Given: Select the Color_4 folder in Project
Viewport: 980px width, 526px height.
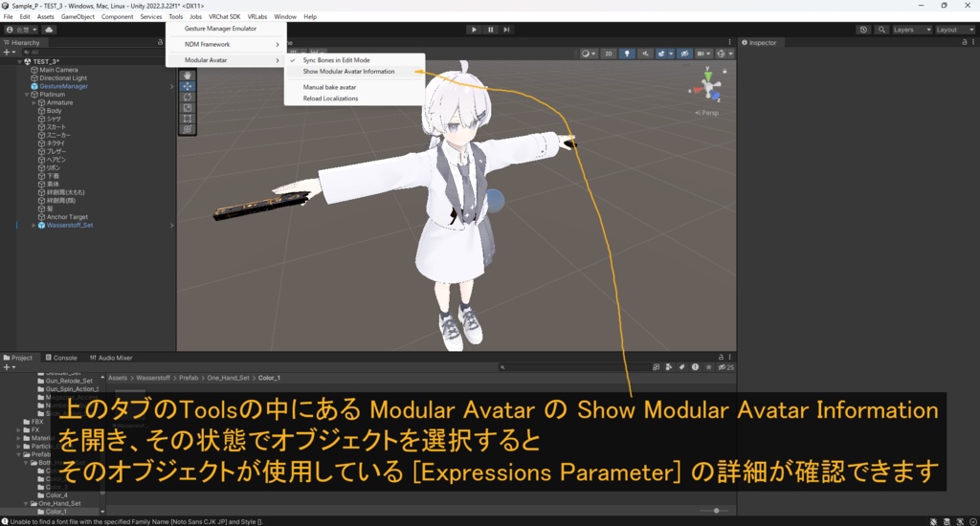Looking at the screenshot, I should click(56, 495).
